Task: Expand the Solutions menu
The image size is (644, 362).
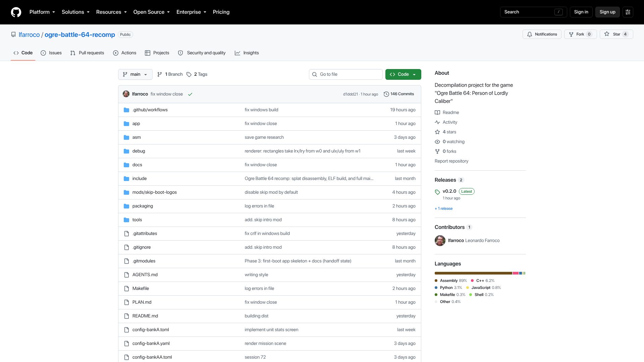Action: [75, 12]
